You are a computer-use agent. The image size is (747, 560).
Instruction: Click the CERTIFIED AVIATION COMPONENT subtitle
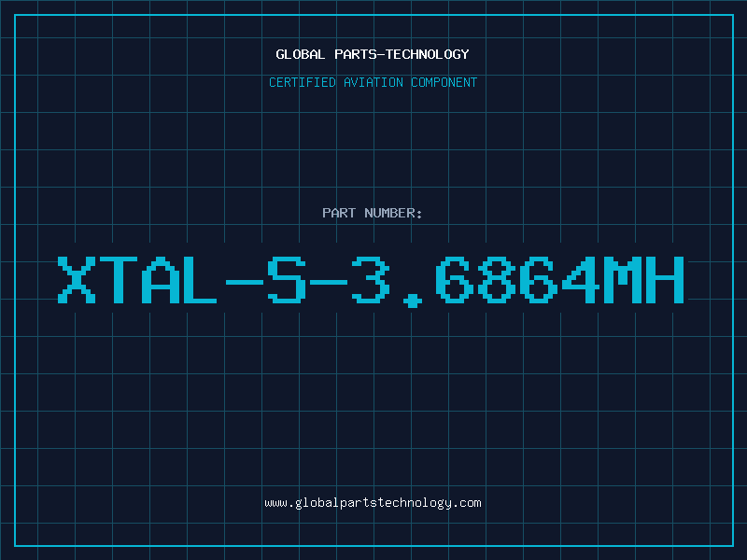373,82
